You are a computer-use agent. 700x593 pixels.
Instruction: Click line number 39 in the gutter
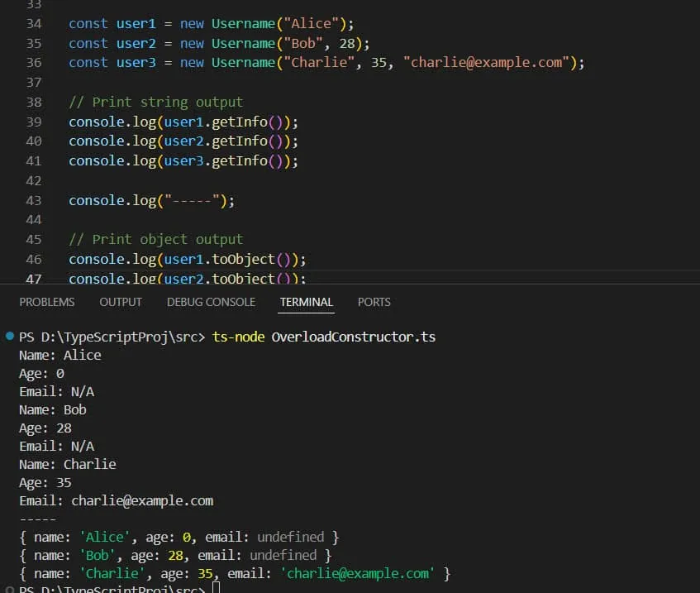tap(34, 122)
